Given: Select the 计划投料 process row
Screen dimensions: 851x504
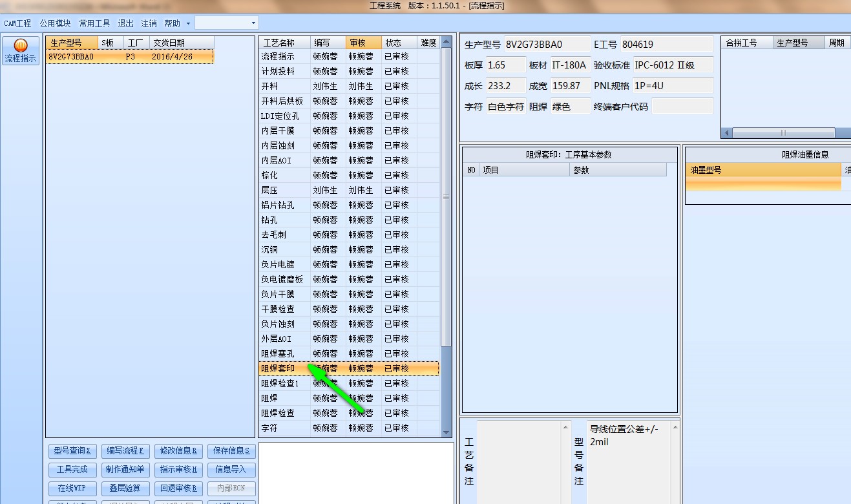Looking at the screenshot, I should coord(349,71).
